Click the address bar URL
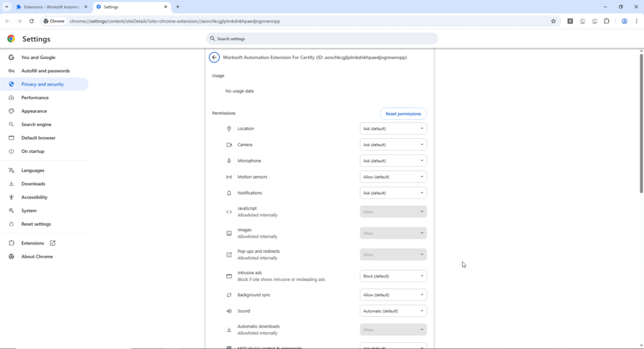This screenshot has height=349, width=644. pos(175,21)
